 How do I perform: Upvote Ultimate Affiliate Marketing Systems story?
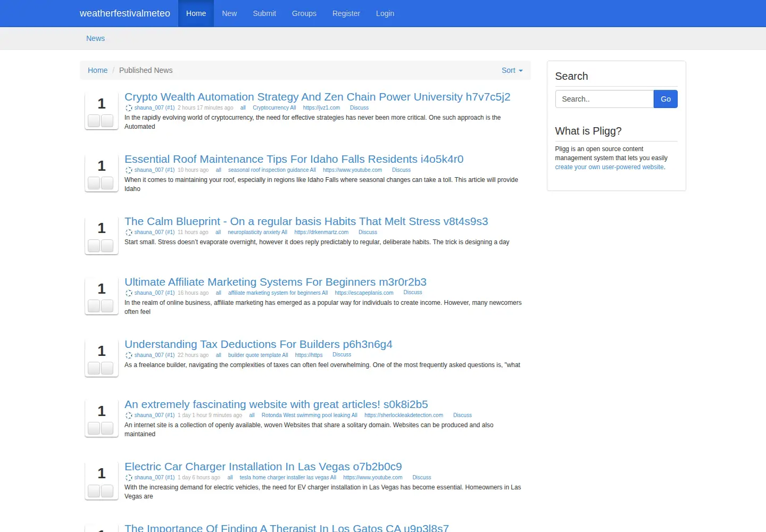94,306
